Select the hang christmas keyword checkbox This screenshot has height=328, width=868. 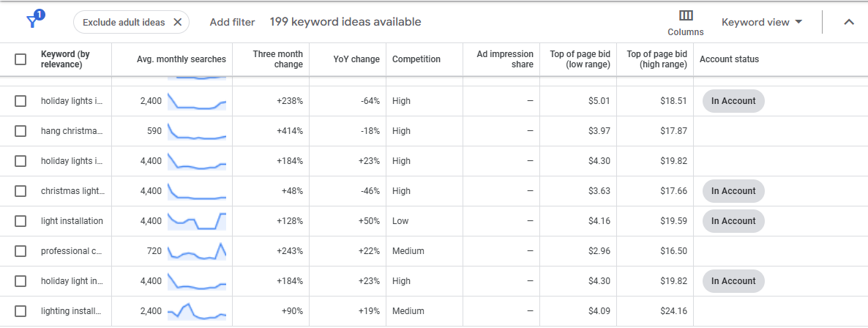click(x=20, y=131)
